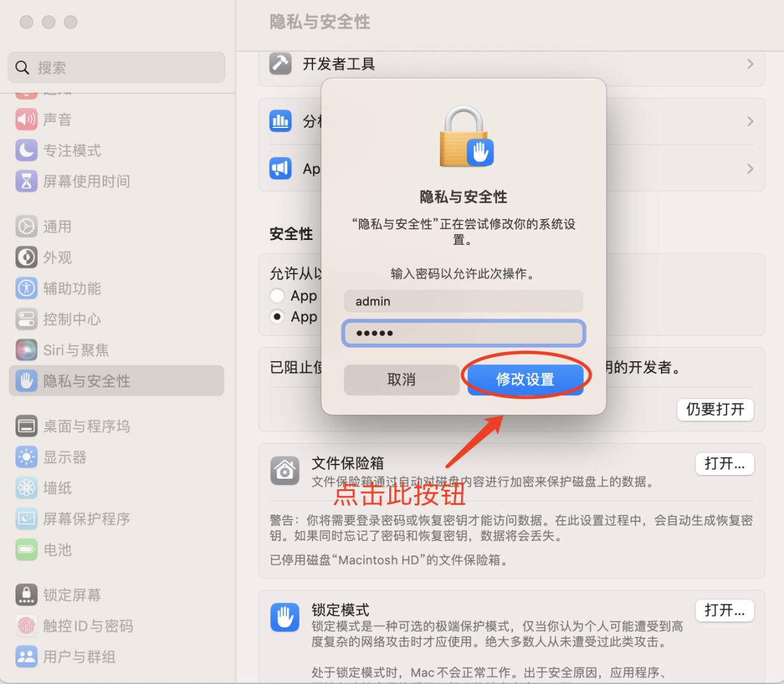Click the 仍要打开 button

[715, 409]
